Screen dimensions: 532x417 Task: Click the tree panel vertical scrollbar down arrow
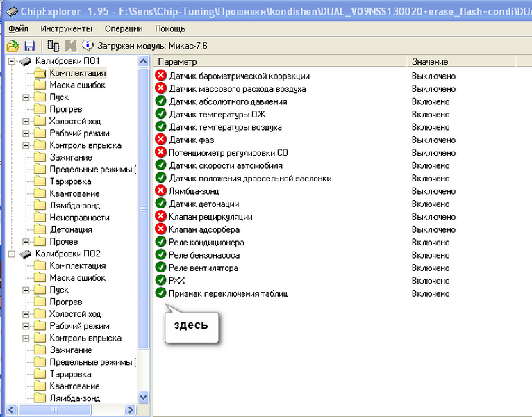144,398
